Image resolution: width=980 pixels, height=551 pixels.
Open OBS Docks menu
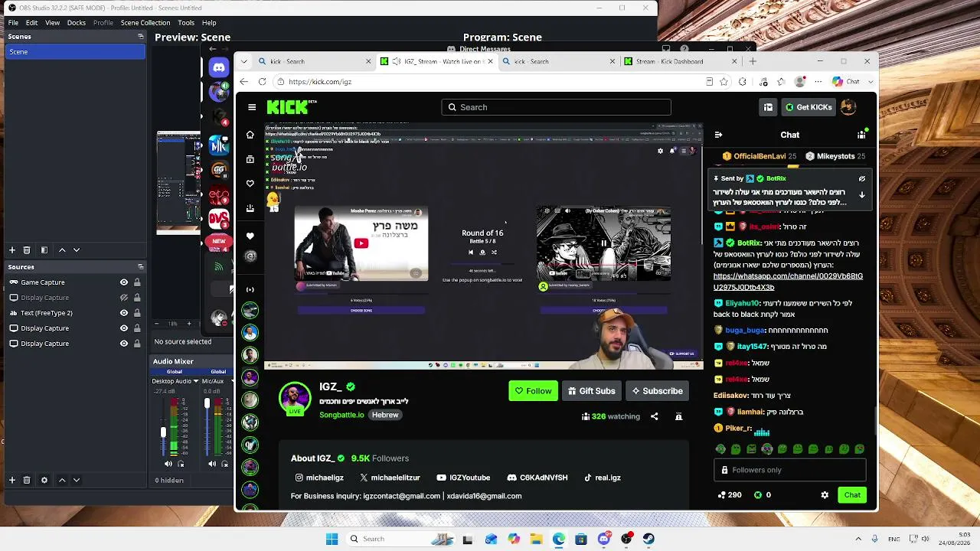(77, 23)
